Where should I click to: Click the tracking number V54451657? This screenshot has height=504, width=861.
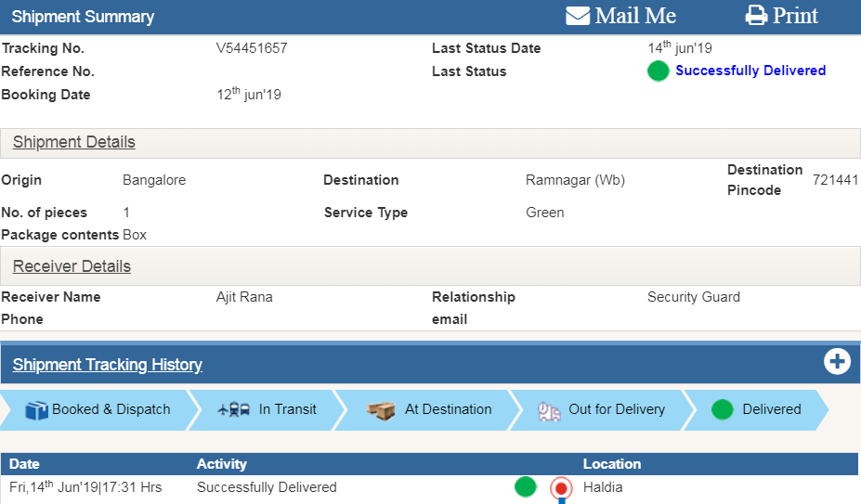(252, 48)
